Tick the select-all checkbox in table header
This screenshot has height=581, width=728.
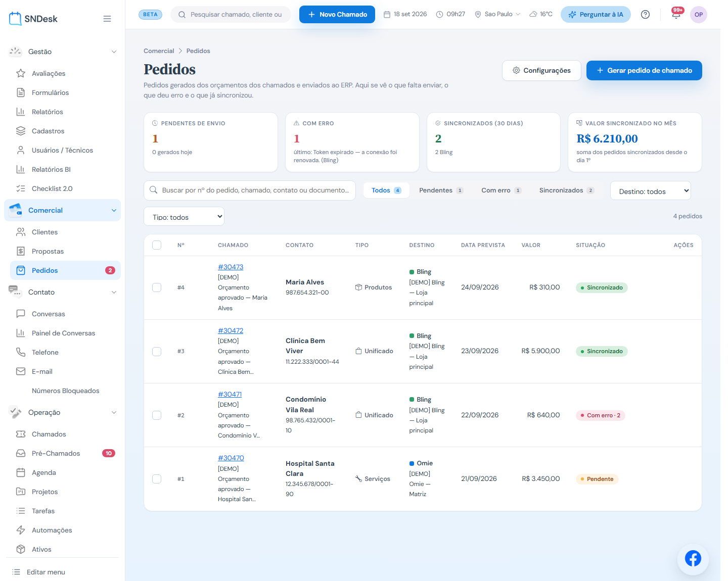tap(157, 245)
